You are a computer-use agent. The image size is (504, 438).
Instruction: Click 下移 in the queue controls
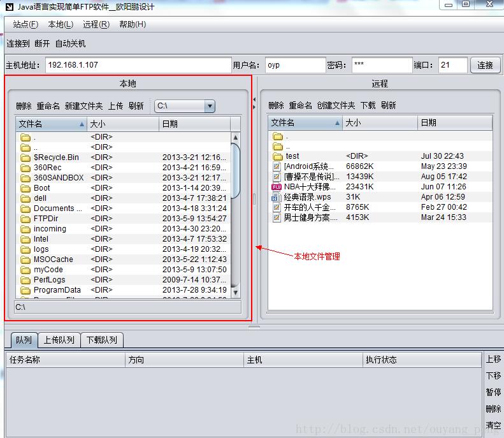pyautogui.click(x=493, y=376)
